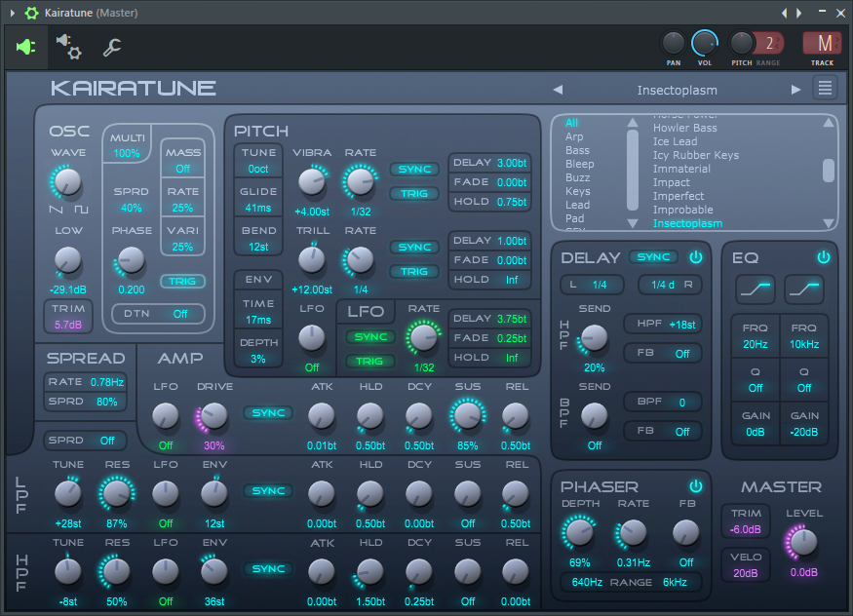Toggle vibrato TRIG button
This screenshot has width=853, height=616.
point(414,194)
